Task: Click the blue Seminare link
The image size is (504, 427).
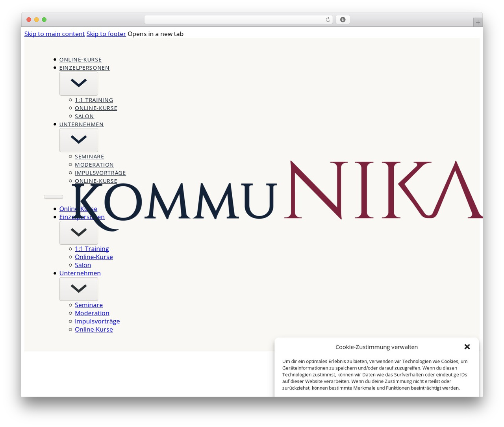Action: tap(89, 305)
